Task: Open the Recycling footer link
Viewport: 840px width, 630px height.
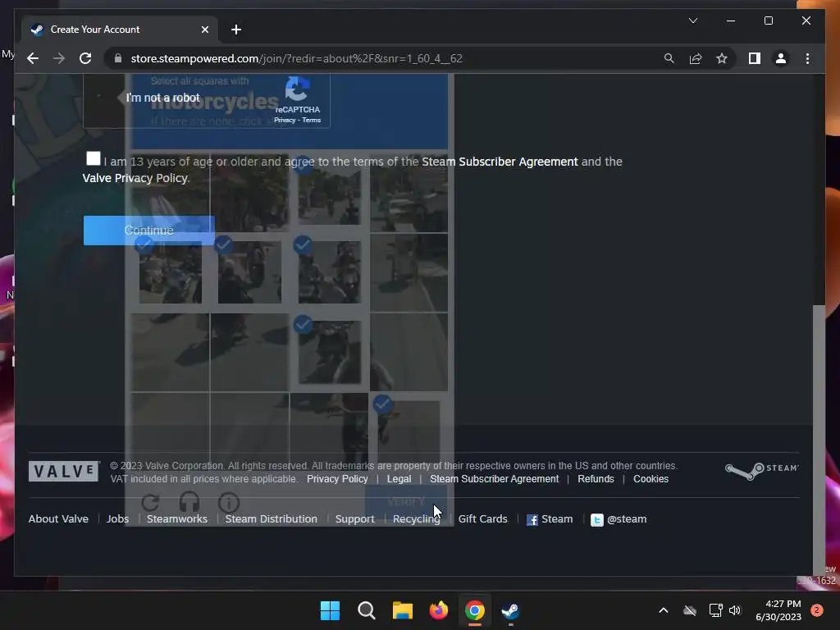Action: 416,519
